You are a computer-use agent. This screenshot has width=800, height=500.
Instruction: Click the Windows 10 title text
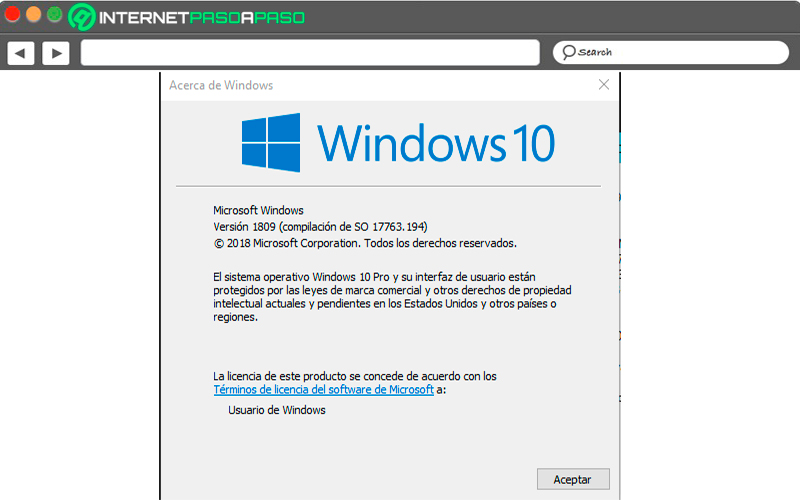(x=436, y=143)
